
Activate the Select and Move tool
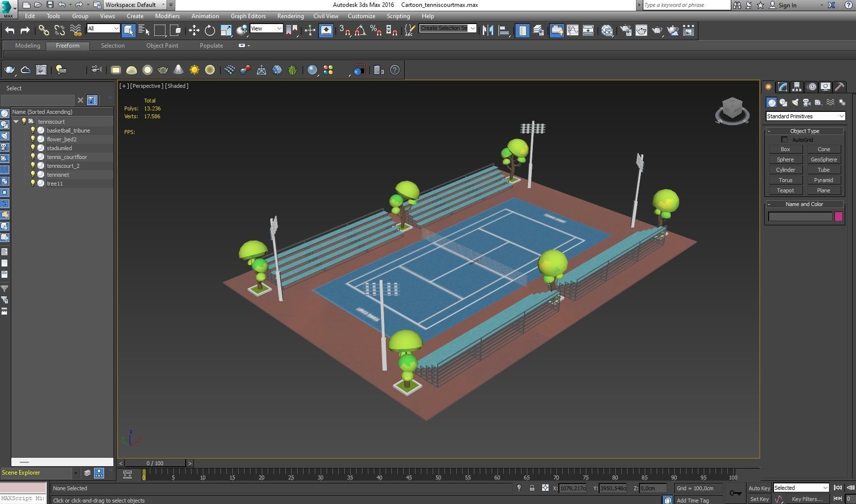[x=194, y=30]
